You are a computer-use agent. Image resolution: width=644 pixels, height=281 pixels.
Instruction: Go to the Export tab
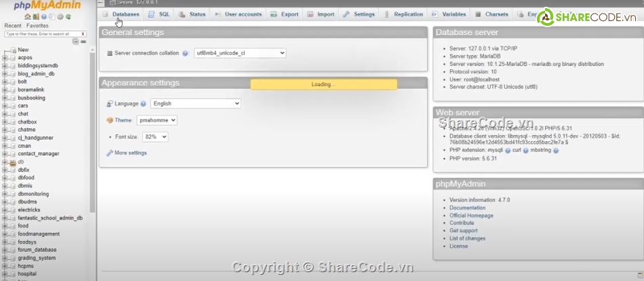(285, 14)
